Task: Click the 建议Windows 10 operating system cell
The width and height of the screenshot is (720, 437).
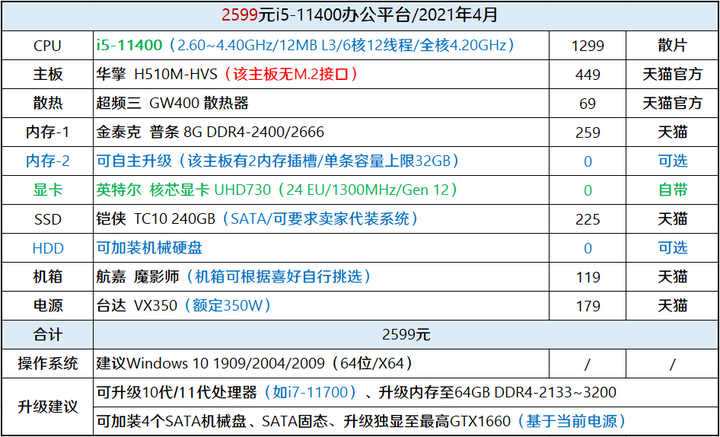Action: pos(321,364)
